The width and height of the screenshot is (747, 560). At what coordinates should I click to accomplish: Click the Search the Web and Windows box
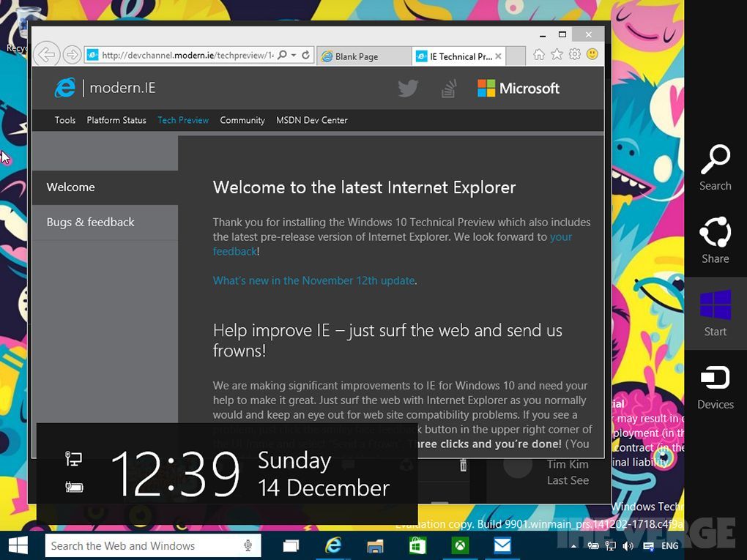click(x=143, y=546)
